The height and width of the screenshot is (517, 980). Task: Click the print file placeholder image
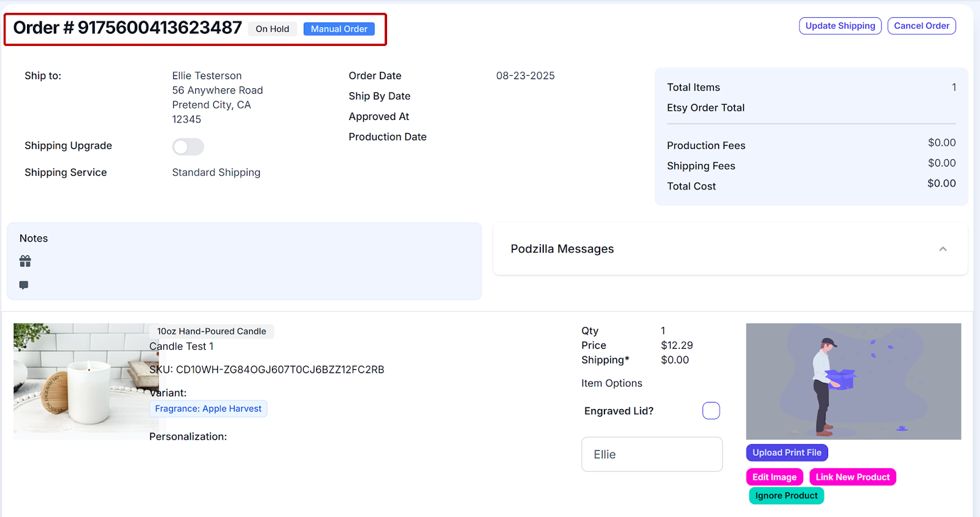point(853,381)
